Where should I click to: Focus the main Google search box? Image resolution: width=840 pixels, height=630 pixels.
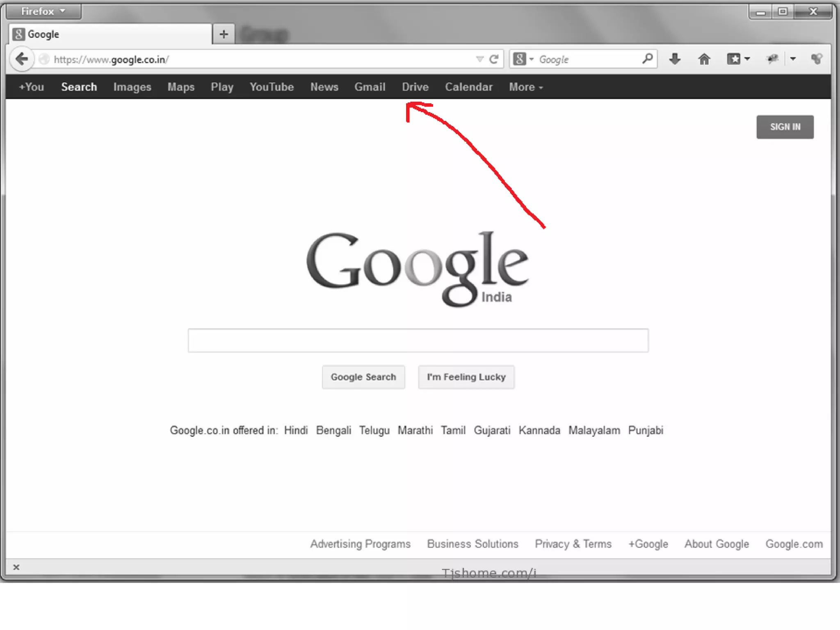point(418,340)
